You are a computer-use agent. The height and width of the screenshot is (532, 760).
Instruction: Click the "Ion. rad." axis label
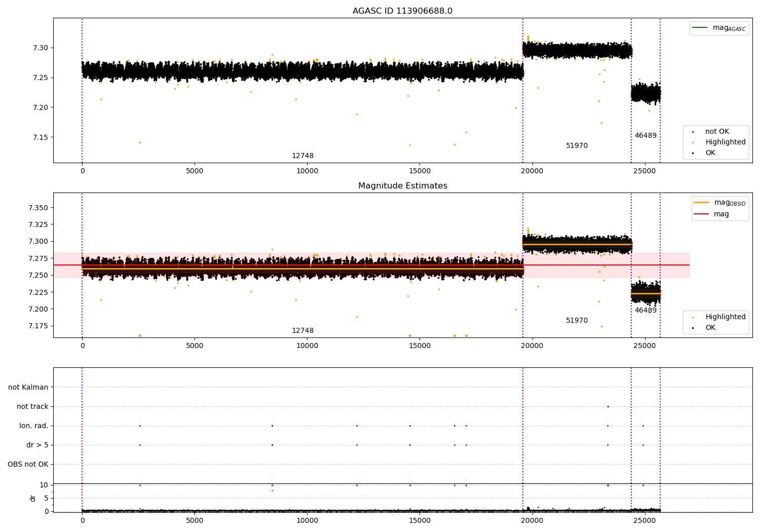34,426
